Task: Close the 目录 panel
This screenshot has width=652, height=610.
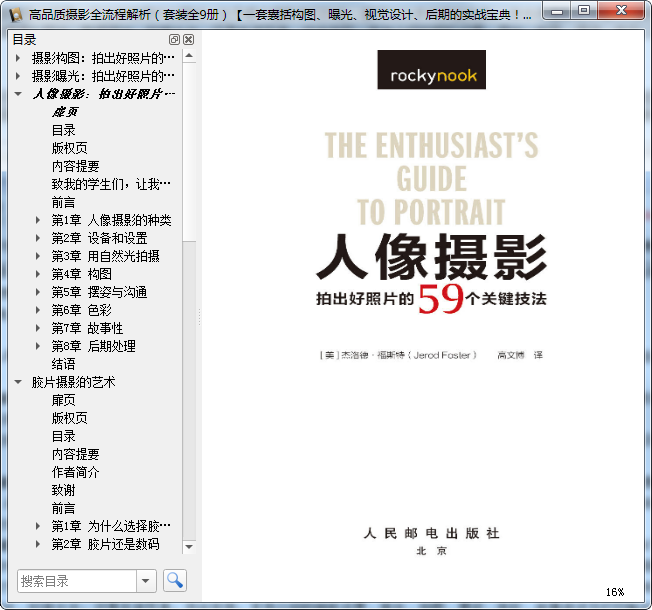Action: [x=188, y=40]
